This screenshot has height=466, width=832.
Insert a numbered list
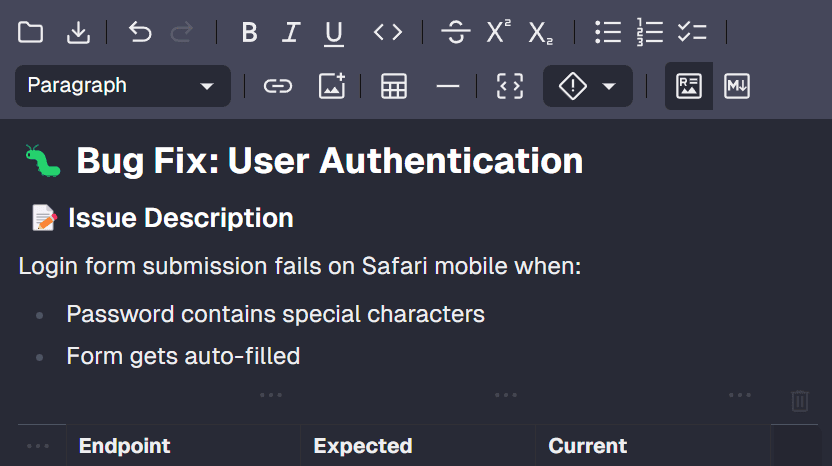click(650, 33)
